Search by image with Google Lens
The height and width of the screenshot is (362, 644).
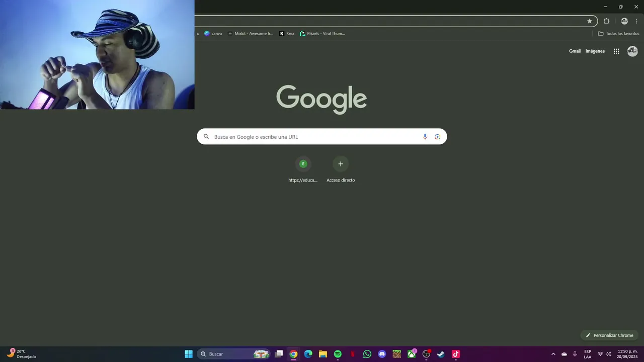pyautogui.click(x=437, y=137)
